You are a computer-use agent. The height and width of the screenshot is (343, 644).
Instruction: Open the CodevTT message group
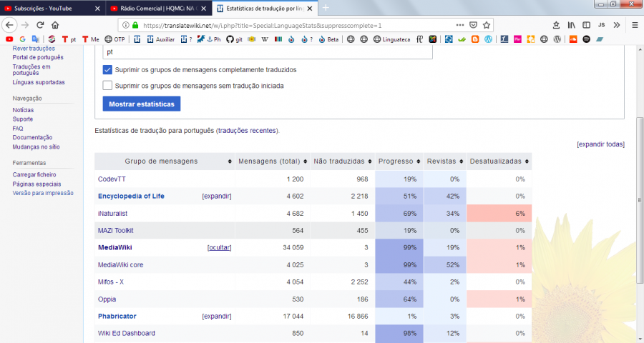[x=112, y=179]
